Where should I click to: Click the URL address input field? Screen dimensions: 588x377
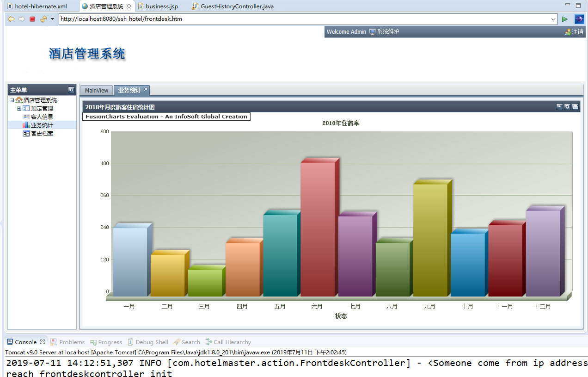click(305, 19)
